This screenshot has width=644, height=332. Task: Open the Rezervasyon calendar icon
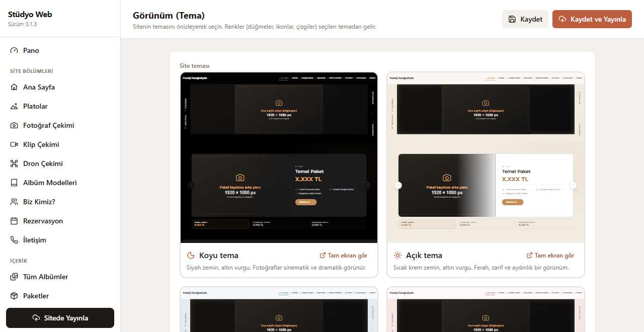pyautogui.click(x=14, y=221)
